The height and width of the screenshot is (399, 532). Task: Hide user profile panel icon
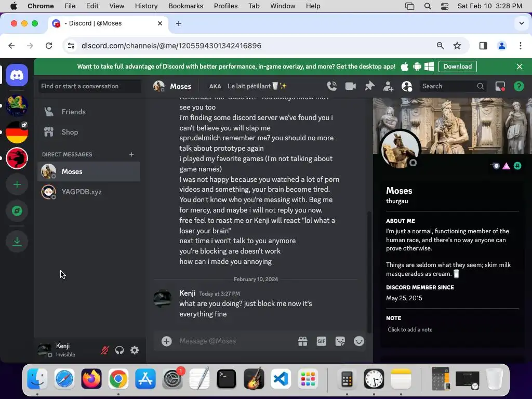coord(406,86)
